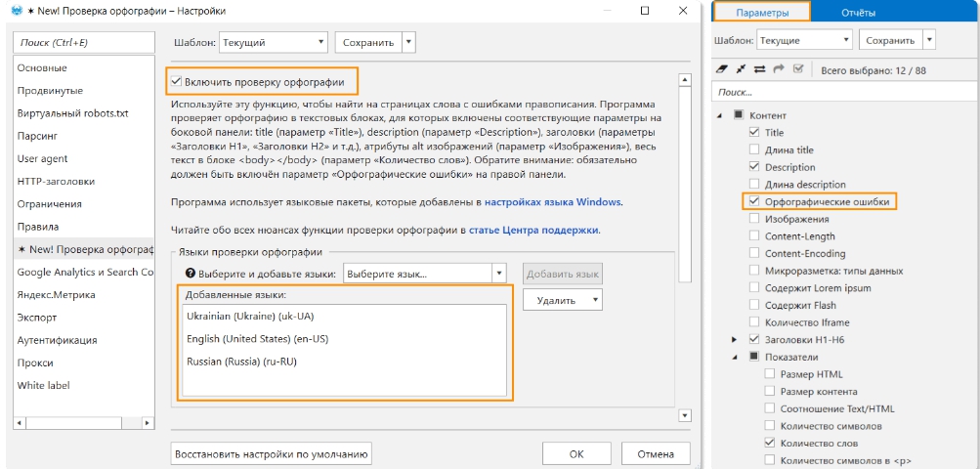Toggle the Орфографические ошибки parameter checkbox
Viewport: 980px width, 469px height.
753,201
